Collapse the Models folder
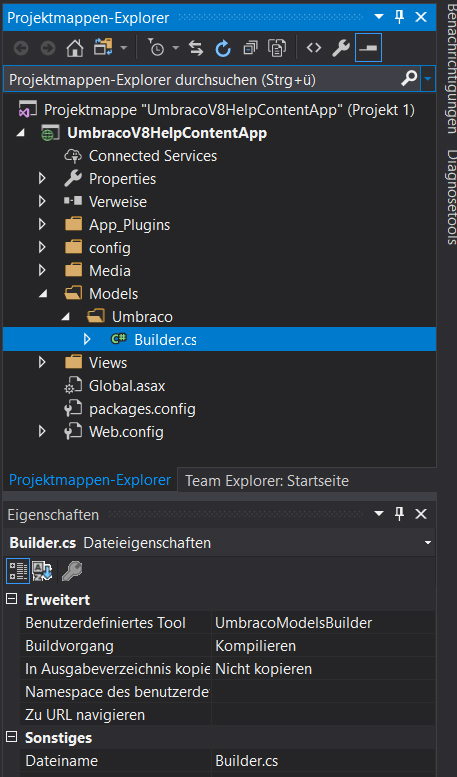Screen dimensions: 457x777 point(43,294)
